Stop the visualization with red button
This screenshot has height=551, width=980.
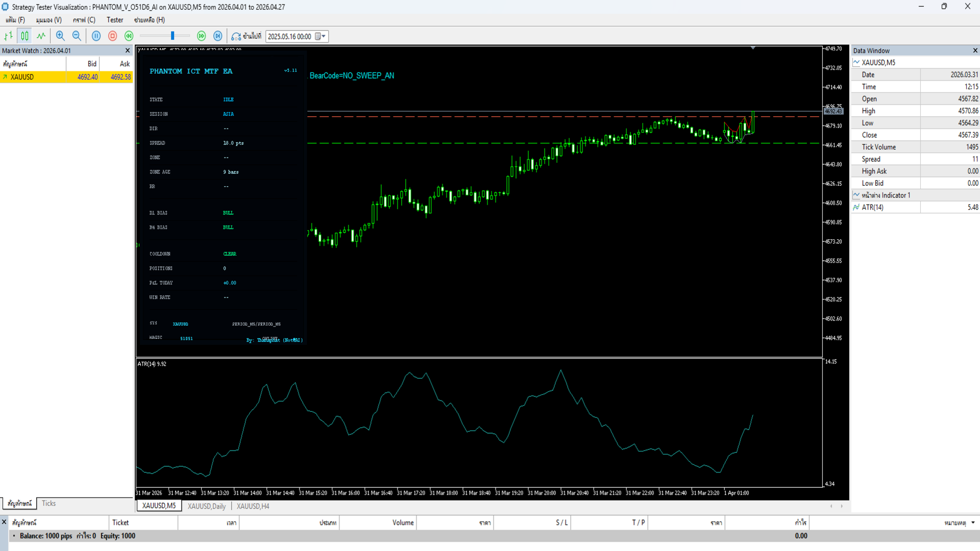(113, 36)
